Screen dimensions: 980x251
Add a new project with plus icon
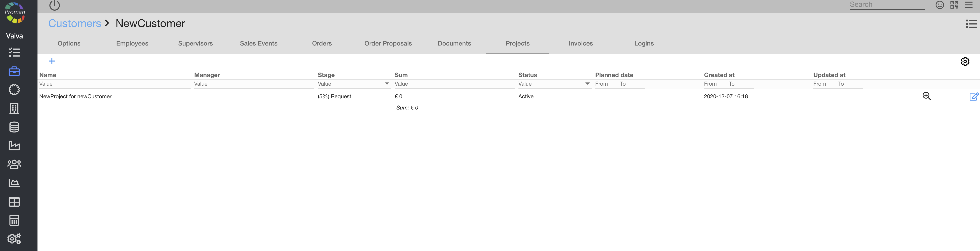pos(52,61)
